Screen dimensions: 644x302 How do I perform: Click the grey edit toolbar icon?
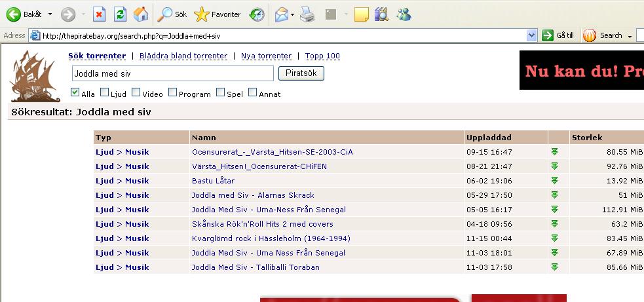click(331, 14)
